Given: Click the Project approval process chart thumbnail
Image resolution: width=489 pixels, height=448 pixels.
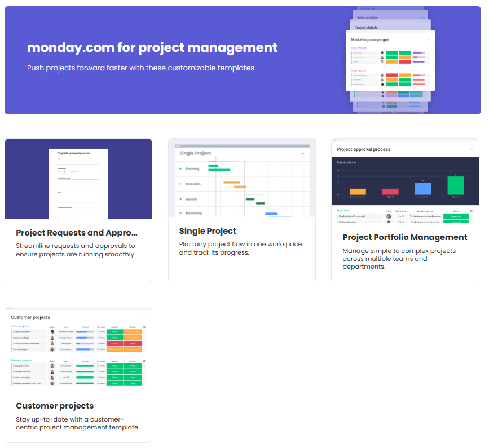Looking at the screenshot, I should [405, 181].
